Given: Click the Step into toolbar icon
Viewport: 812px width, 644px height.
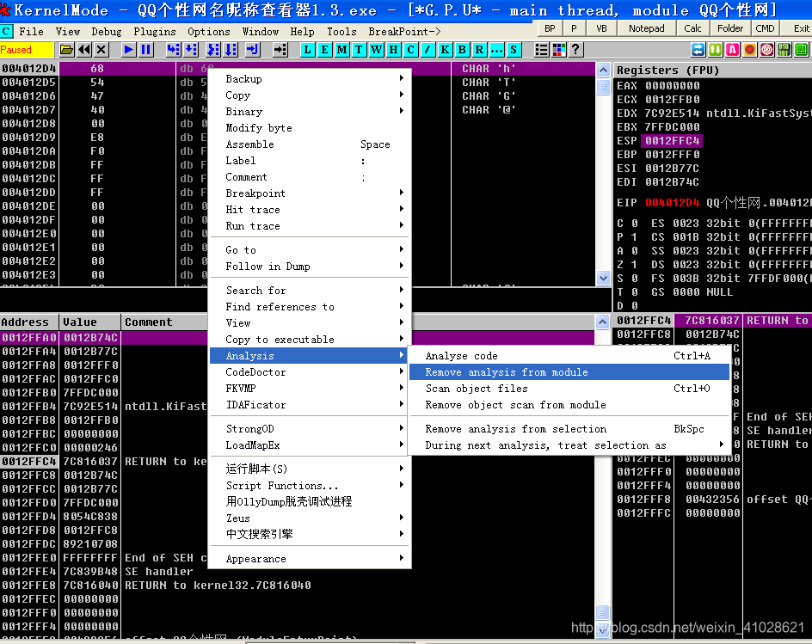Looking at the screenshot, I should (174, 50).
